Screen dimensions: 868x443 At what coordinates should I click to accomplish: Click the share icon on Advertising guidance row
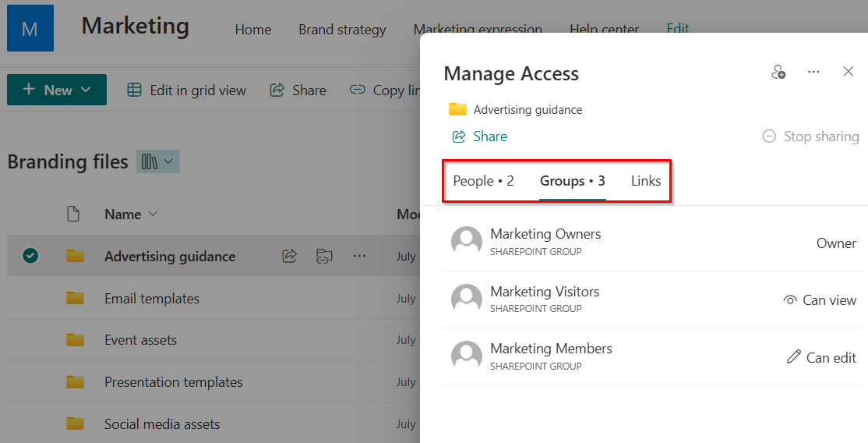290,256
